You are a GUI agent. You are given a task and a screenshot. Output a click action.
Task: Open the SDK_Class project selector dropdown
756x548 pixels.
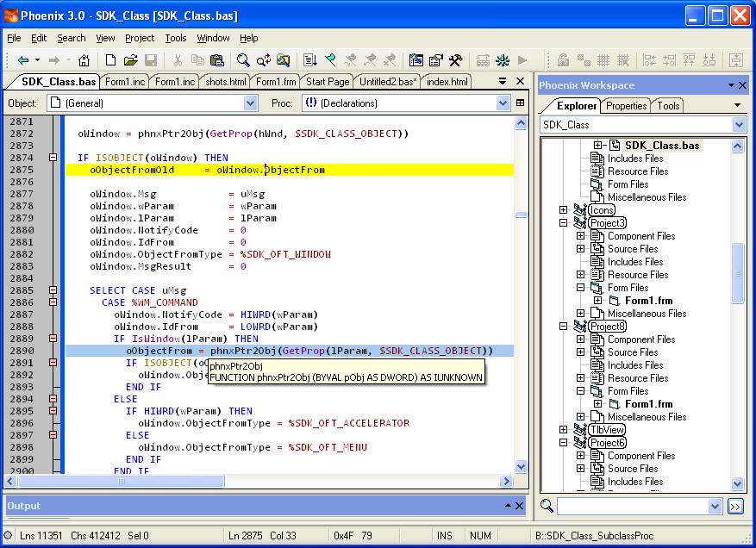[x=739, y=125]
